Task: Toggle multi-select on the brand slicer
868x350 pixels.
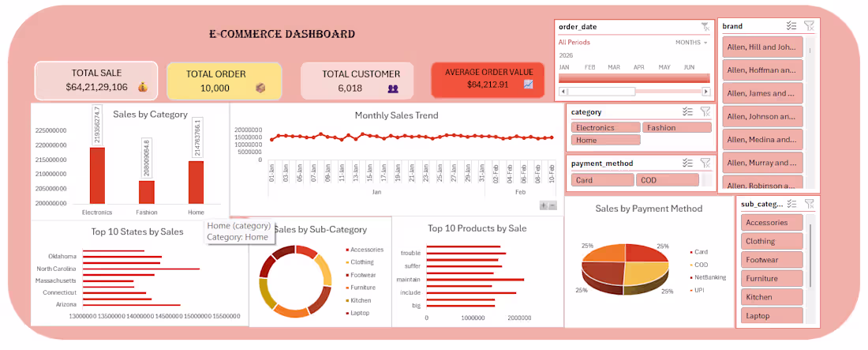Action: (791, 25)
